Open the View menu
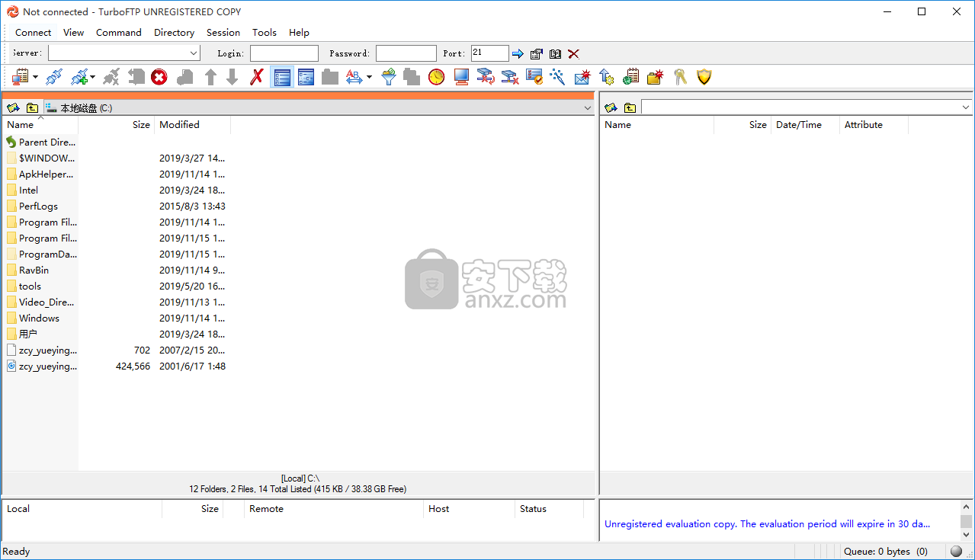Screen dimensions: 975x560 [74, 32]
